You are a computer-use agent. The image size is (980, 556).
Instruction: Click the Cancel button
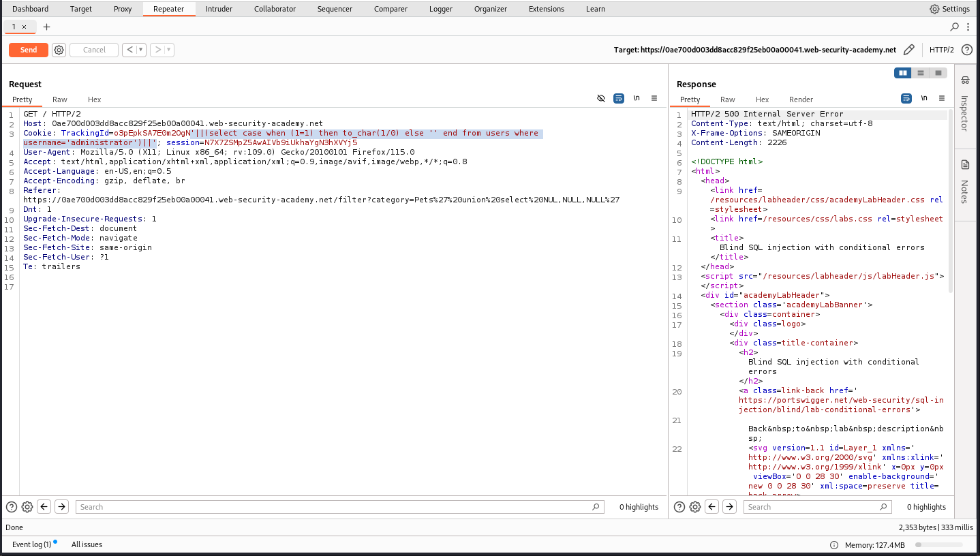click(x=94, y=50)
